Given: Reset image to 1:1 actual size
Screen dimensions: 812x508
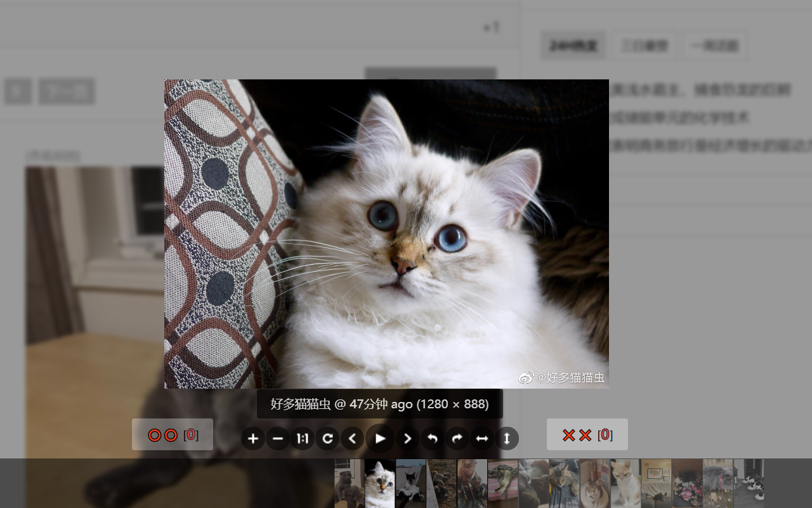Looking at the screenshot, I should [x=303, y=438].
